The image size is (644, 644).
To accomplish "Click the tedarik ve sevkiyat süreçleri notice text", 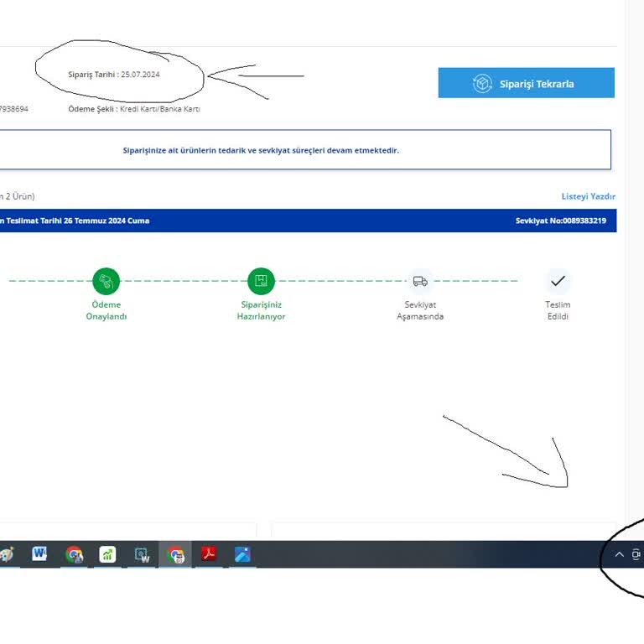I will (261, 150).
